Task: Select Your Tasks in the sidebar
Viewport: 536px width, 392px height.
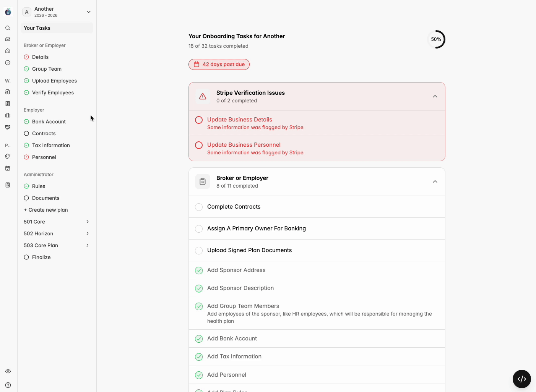Action: pos(37,28)
